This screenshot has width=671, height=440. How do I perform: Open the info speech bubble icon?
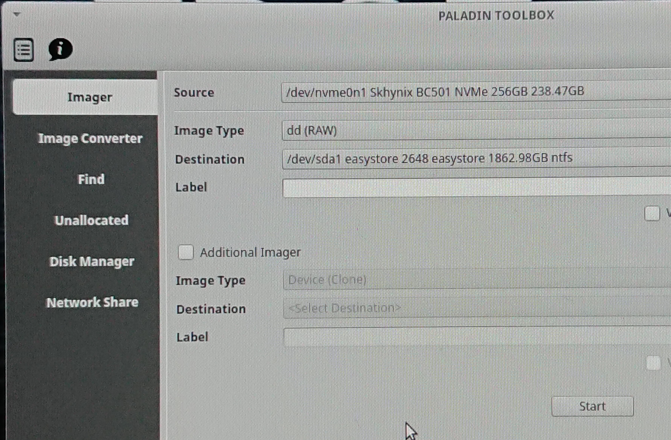click(60, 49)
